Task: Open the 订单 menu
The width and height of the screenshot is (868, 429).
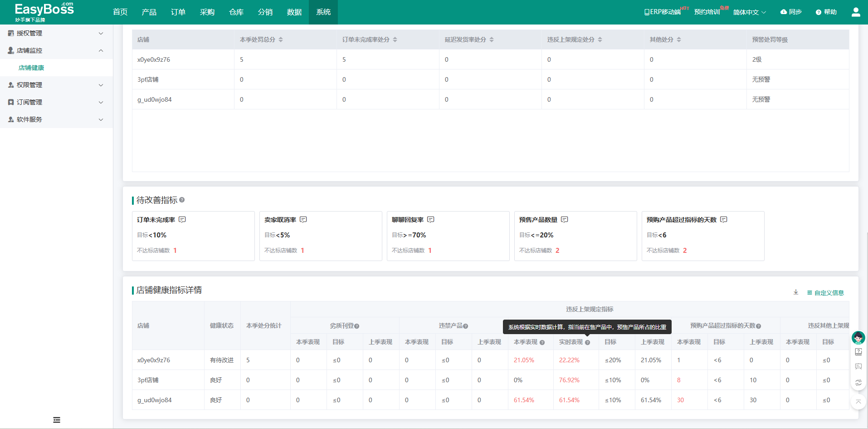Action: tap(178, 12)
